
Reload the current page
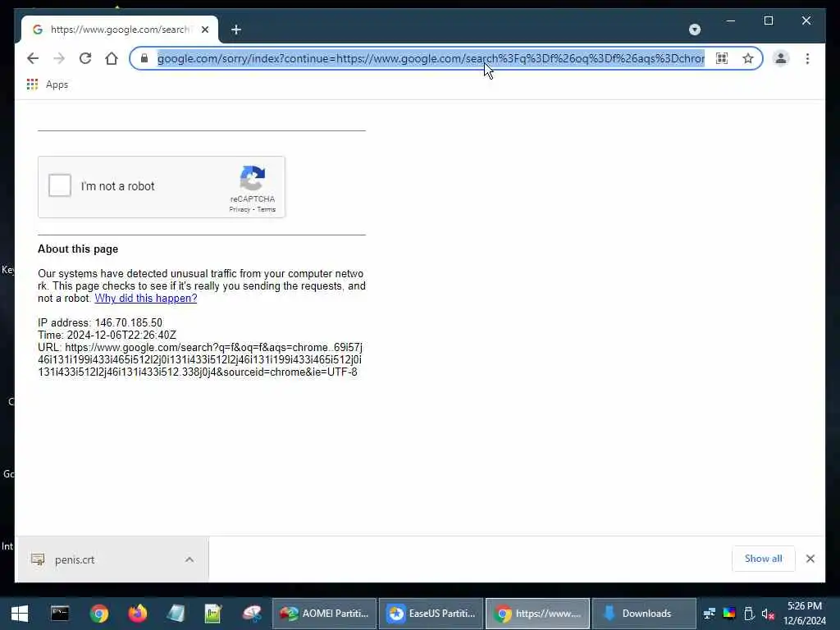pos(85,58)
